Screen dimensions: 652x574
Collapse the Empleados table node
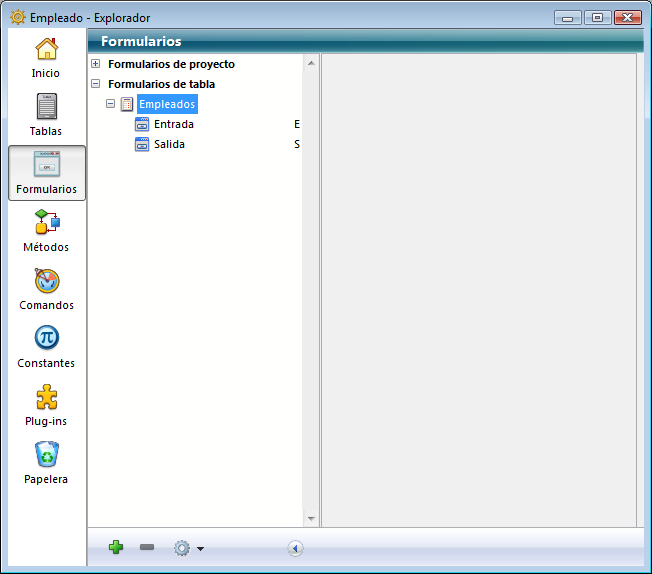tap(111, 104)
